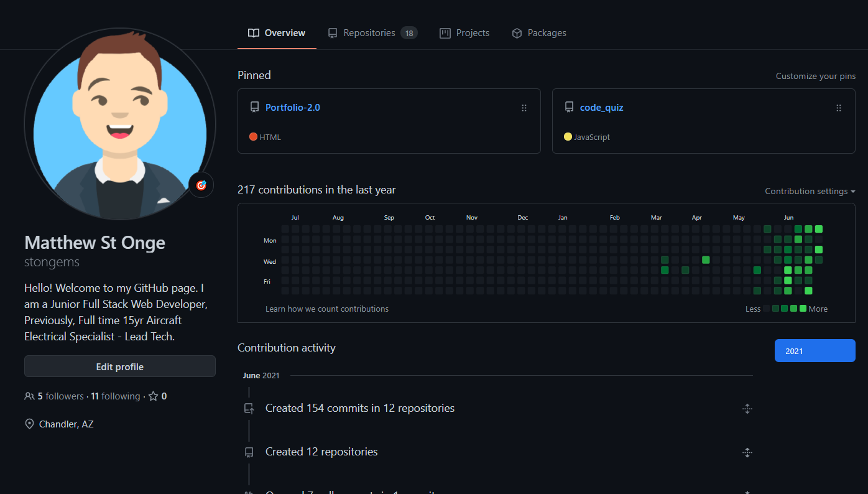
Task: Click the brightest green legend square near More
Action: coord(803,309)
